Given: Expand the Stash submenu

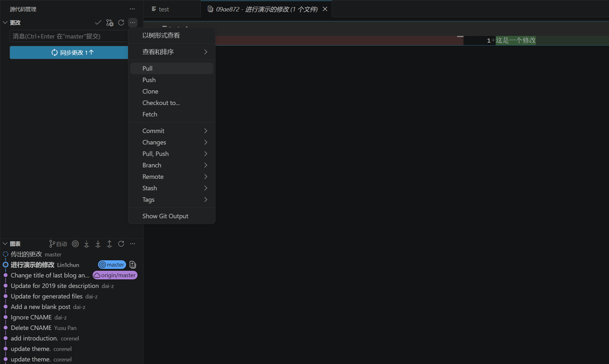Looking at the screenshot, I should (x=172, y=188).
